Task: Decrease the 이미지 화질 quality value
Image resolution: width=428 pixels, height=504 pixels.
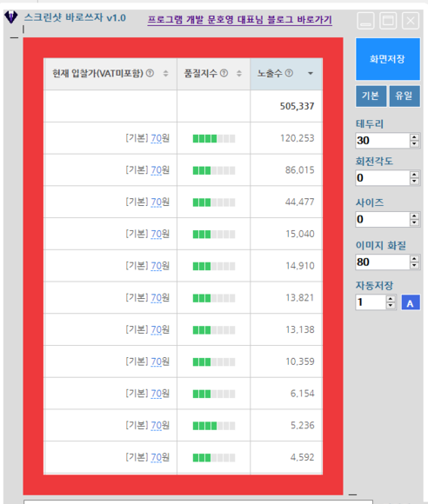Action: pyautogui.click(x=414, y=266)
